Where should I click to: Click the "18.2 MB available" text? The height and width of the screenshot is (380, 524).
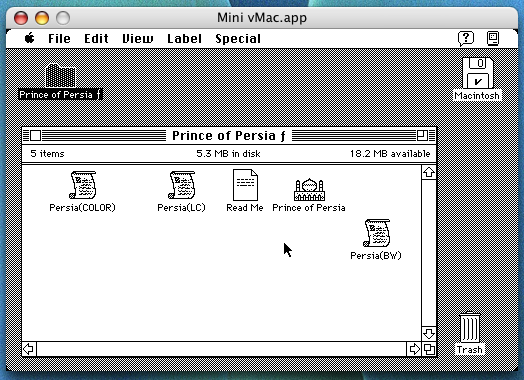click(390, 154)
